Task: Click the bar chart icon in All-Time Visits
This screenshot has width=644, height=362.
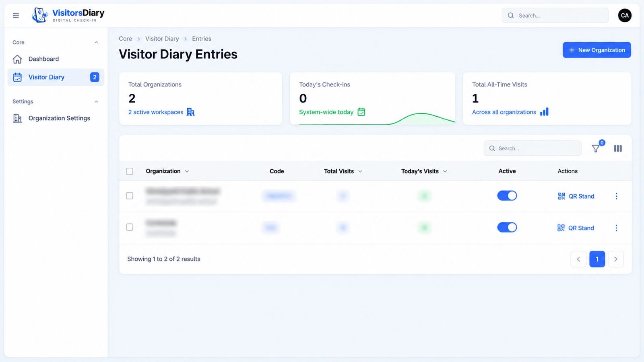Action: coord(544,112)
